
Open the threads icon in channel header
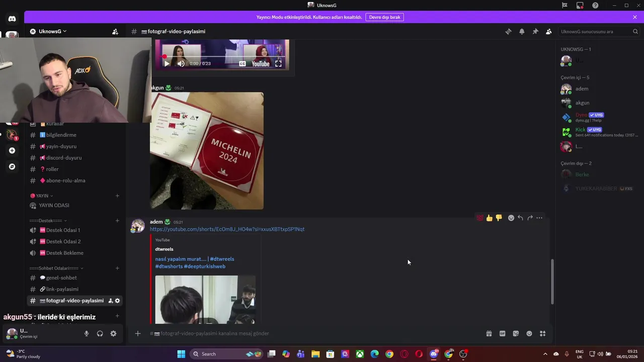pyautogui.click(x=508, y=31)
